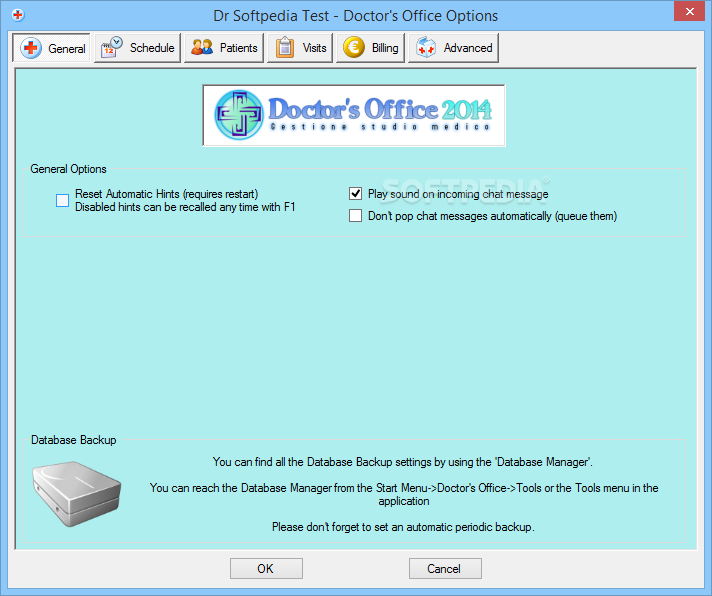Click the Cancel button

445,568
